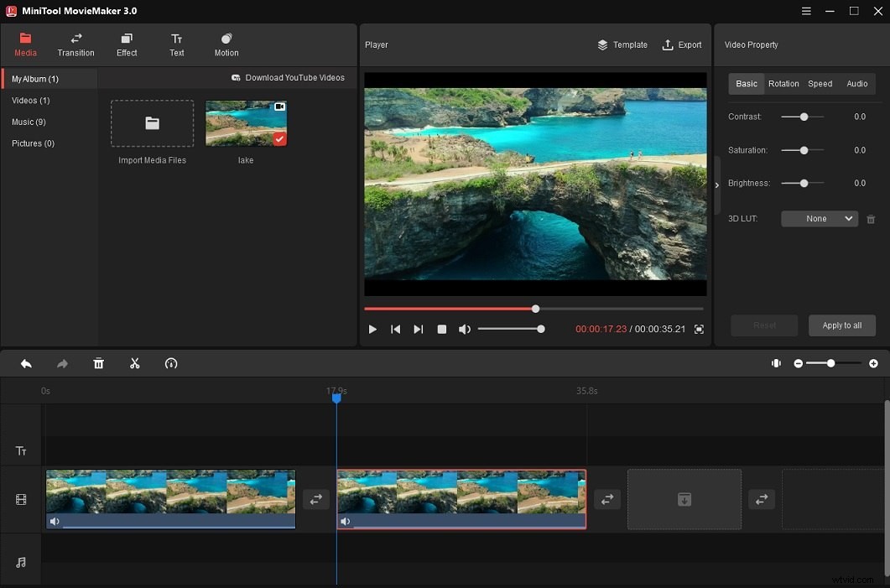Click the Apply to all button
This screenshot has width=890, height=588.
[841, 325]
